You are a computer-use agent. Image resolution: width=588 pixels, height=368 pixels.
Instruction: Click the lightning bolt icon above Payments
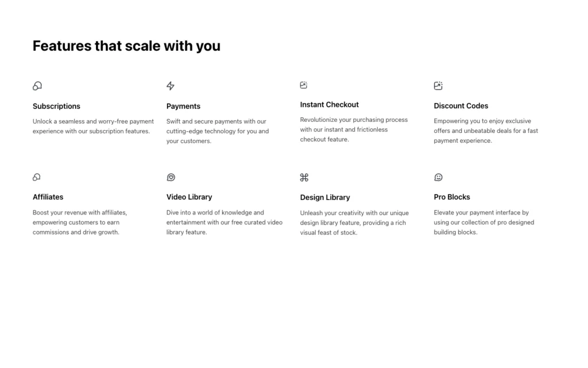[x=171, y=86]
